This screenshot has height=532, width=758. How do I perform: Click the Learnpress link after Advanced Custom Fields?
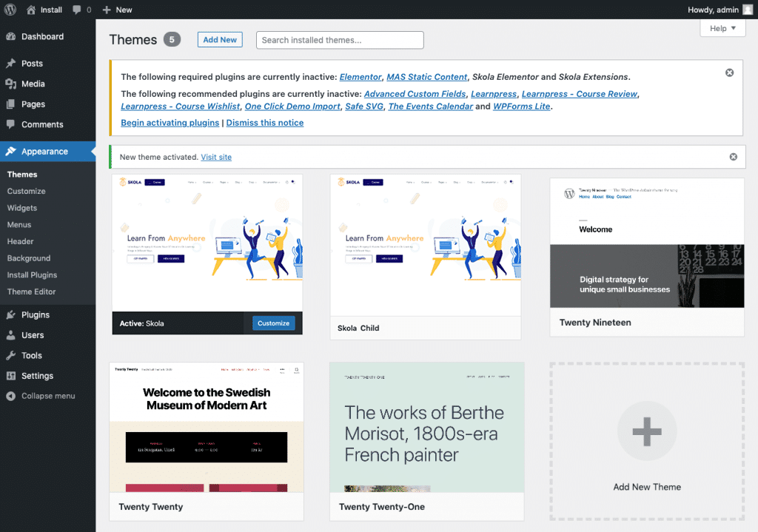point(494,94)
